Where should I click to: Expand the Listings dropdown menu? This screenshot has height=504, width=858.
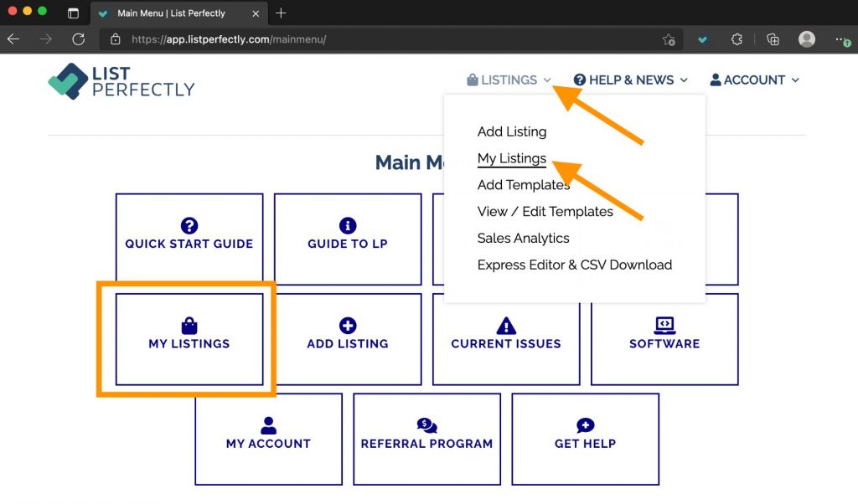coord(509,80)
